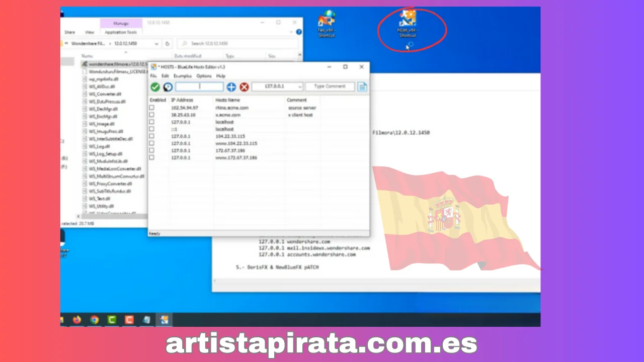The width and height of the screenshot is (644, 362).
Task: Select the WS_Utility.dll file
Action: click(101, 206)
